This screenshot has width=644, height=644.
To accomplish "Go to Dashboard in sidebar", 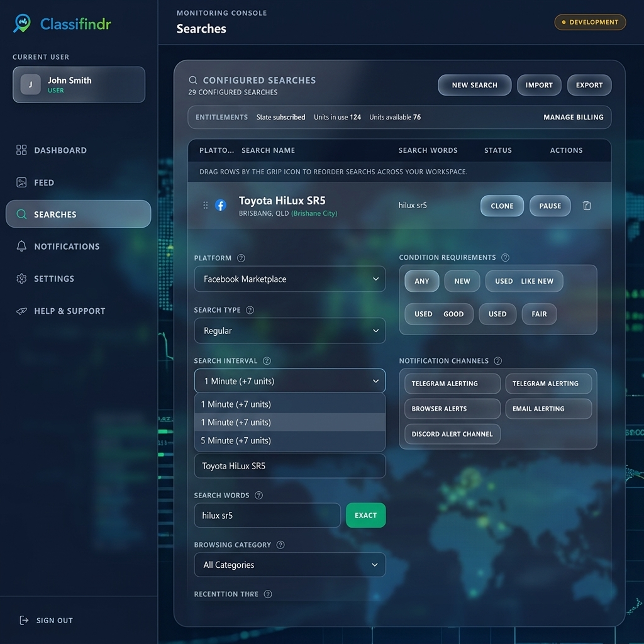I will tap(78, 150).
